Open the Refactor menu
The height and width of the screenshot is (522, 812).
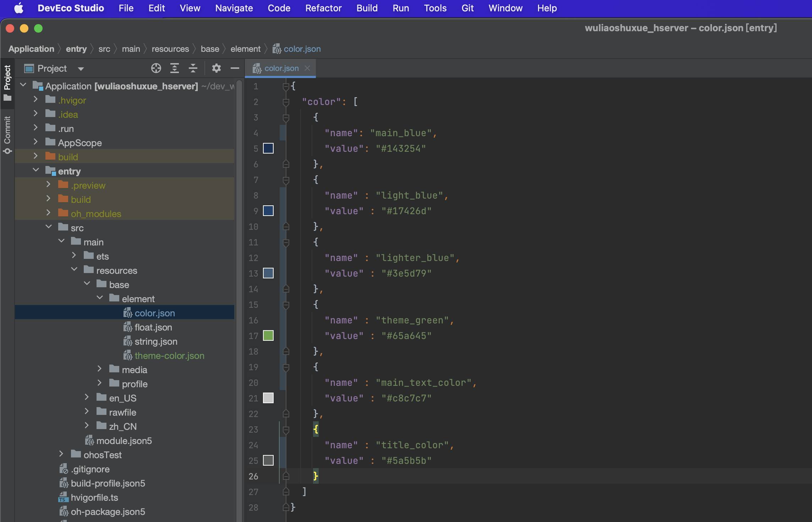pyautogui.click(x=323, y=8)
